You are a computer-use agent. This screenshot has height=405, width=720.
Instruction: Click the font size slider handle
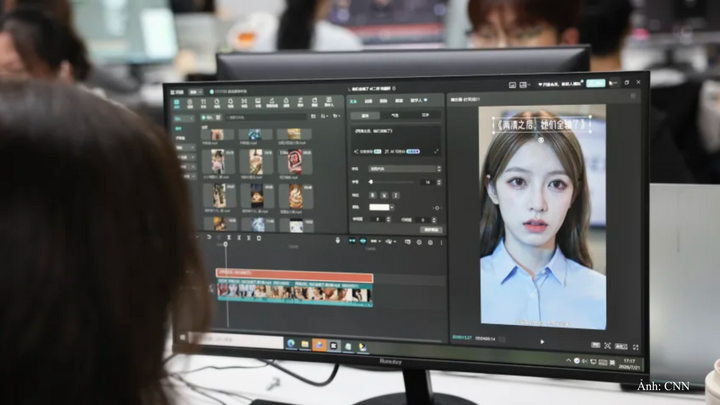click(x=371, y=182)
